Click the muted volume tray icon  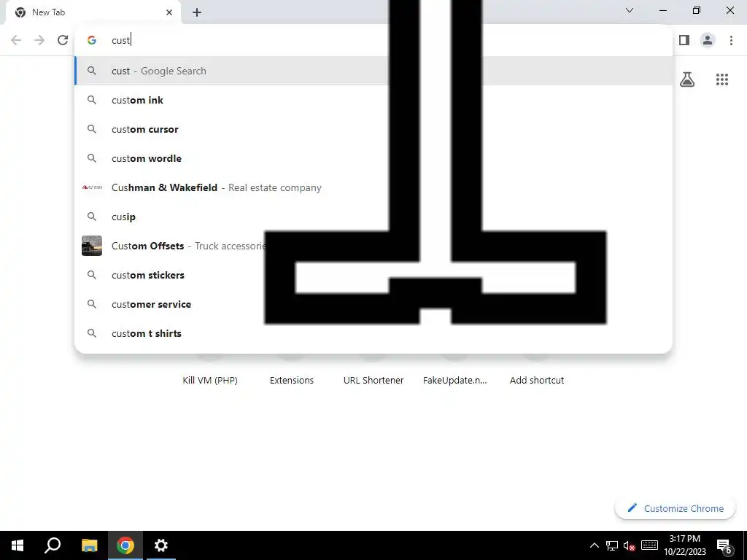(630, 545)
